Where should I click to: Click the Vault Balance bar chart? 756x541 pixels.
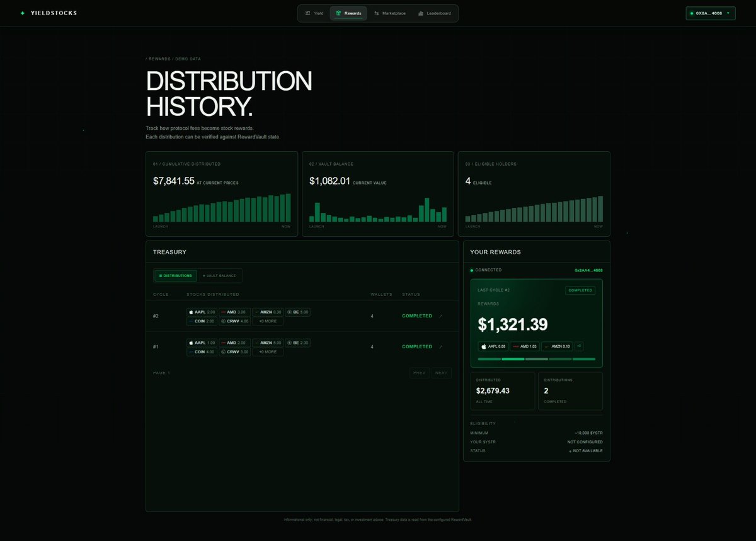pos(378,210)
